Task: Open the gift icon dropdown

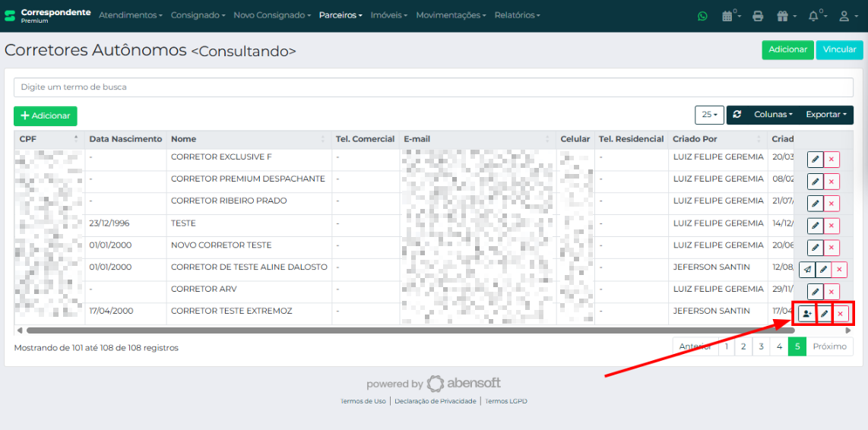Action: pyautogui.click(x=785, y=16)
